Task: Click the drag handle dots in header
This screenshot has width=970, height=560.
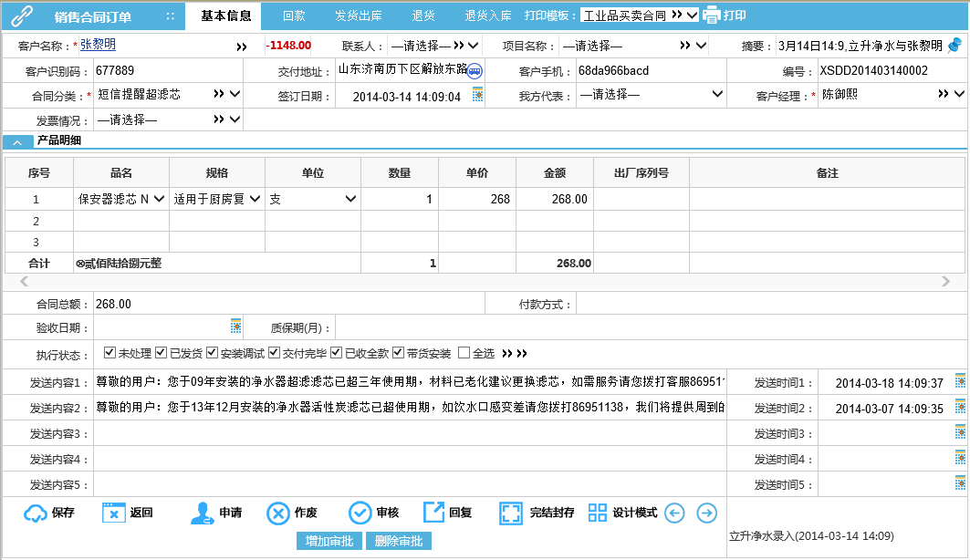Action: point(171,16)
